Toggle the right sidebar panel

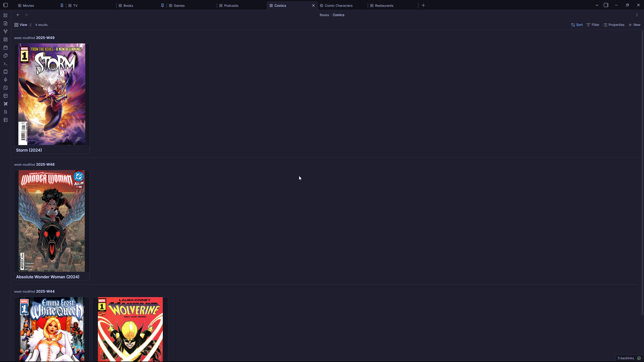[606, 5]
